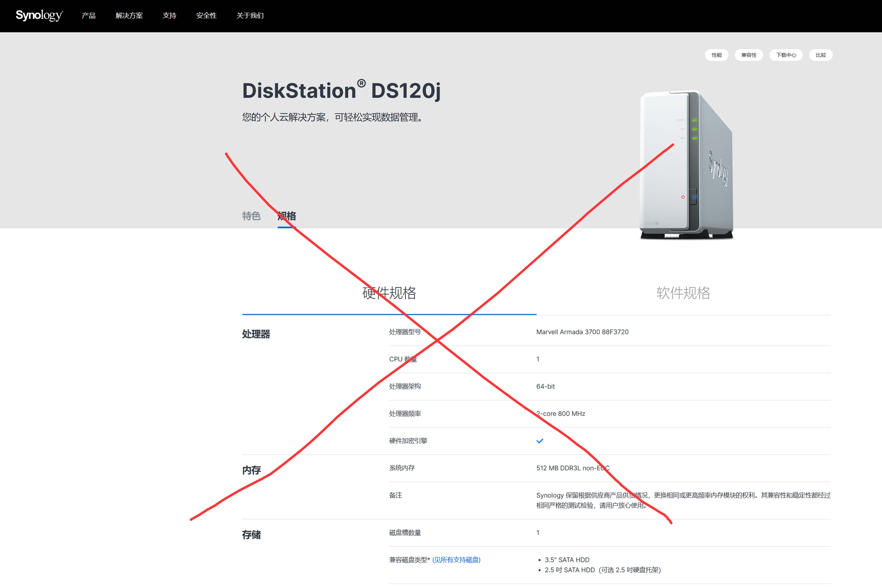Click the 2-core 800 MHz value
The image size is (882, 588).
tap(561, 414)
